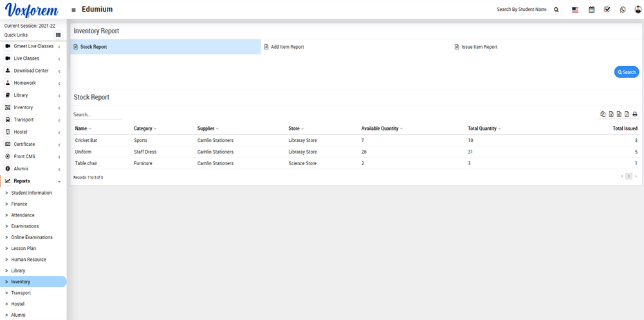Viewport: 644px width, 320px height.
Task: Click the Copy table export icon
Action: pyautogui.click(x=603, y=114)
